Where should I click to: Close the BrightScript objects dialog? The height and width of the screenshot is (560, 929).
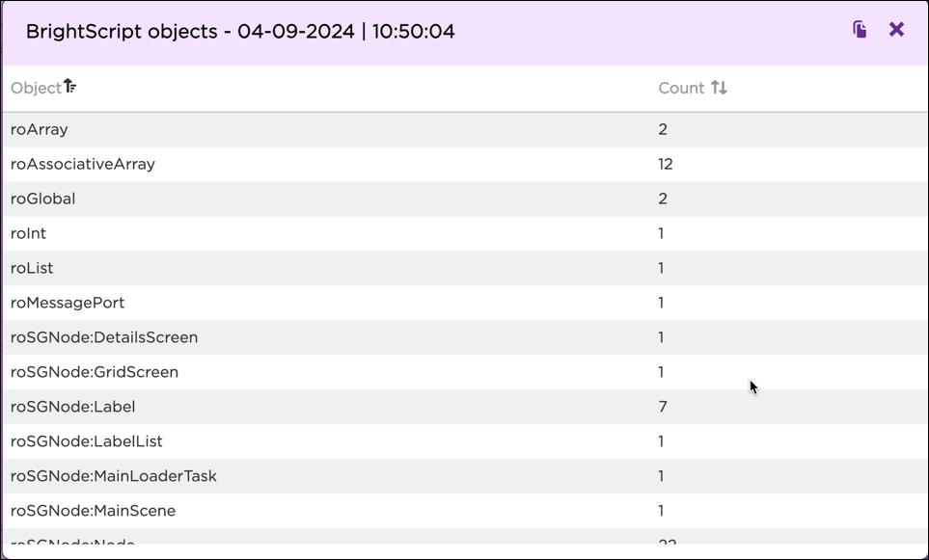[x=895, y=30]
